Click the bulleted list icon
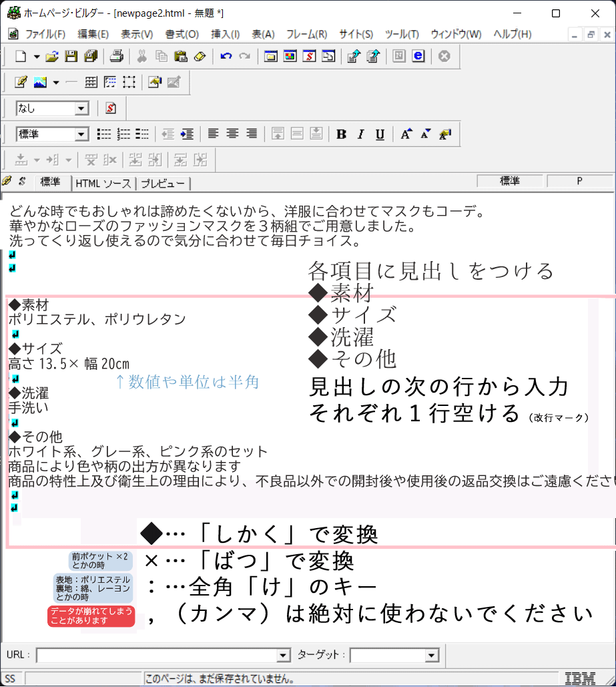The height and width of the screenshot is (687, 616). point(104,134)
